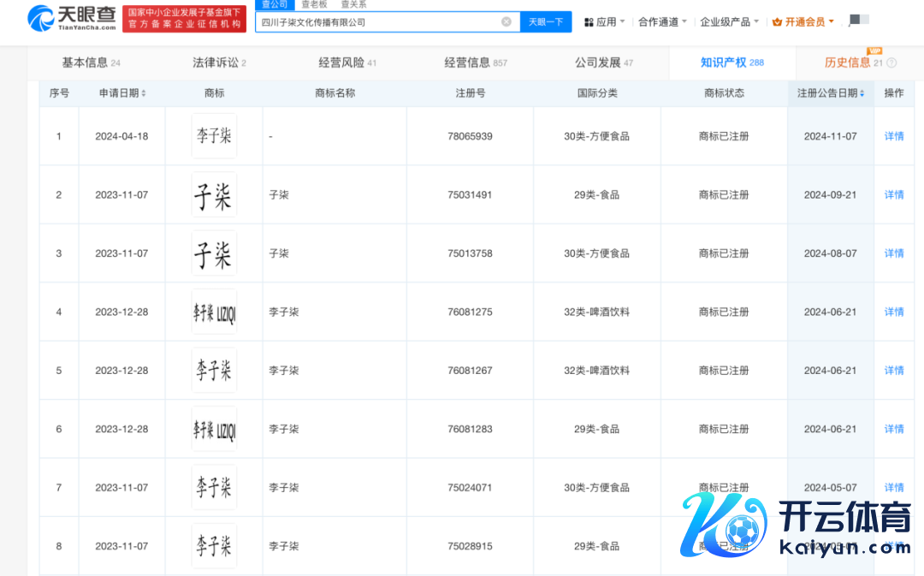Expand the 合作通道 dropdown

click(663, 21)
